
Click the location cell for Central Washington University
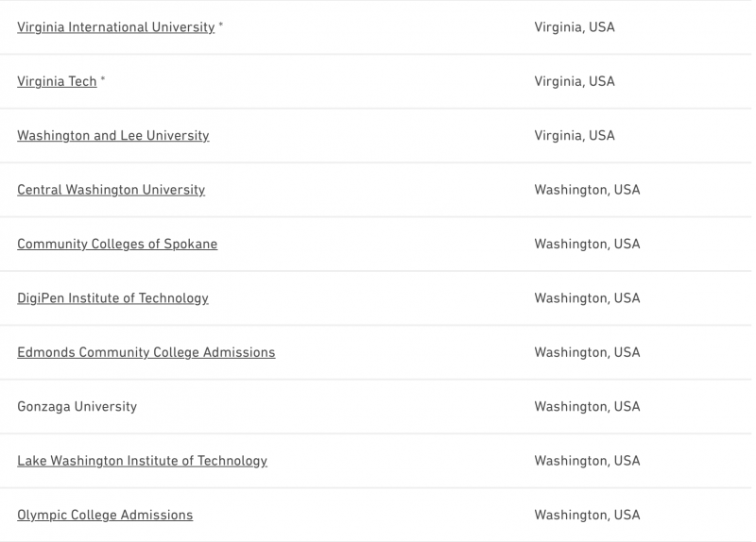coord(587,190)
